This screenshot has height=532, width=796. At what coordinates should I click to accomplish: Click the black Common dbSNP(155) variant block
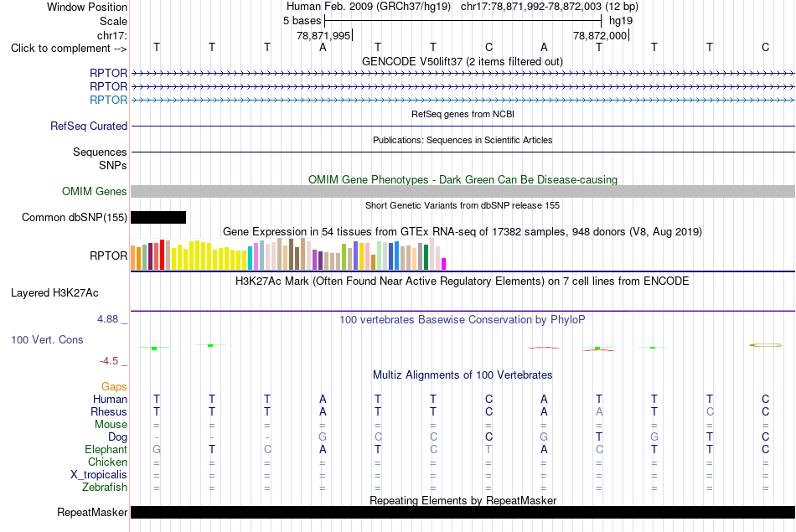coord(158,217)
